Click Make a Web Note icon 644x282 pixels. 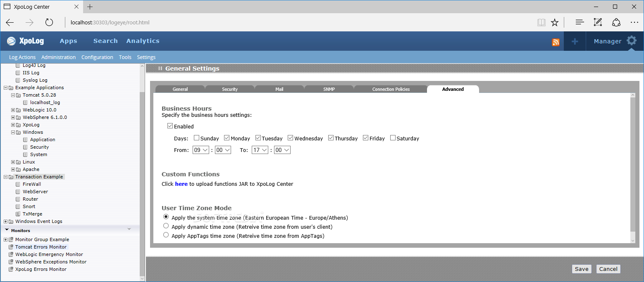click(598, 22)
